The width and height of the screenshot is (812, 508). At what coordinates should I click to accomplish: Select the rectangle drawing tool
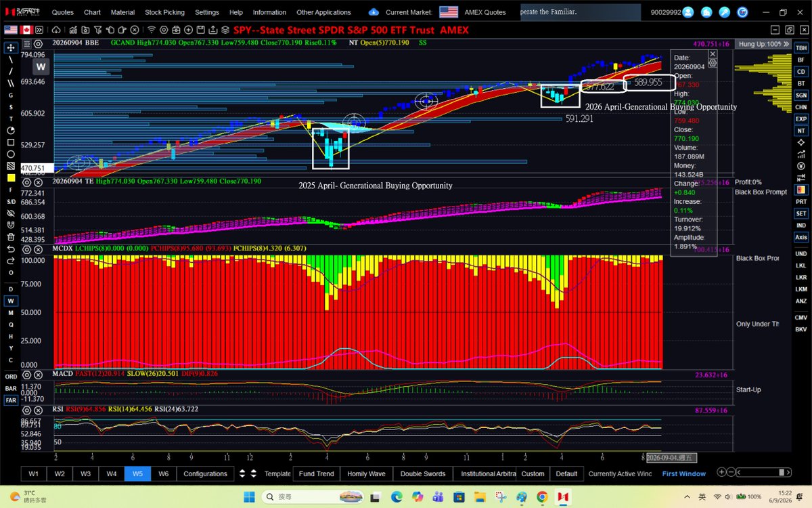click(11, 142)
